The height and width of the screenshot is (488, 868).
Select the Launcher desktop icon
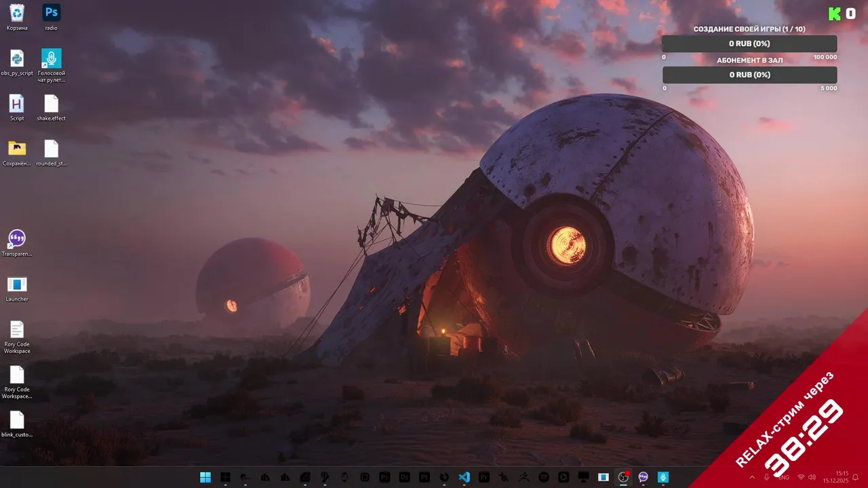pyautogui.click(x=17, y=289)
